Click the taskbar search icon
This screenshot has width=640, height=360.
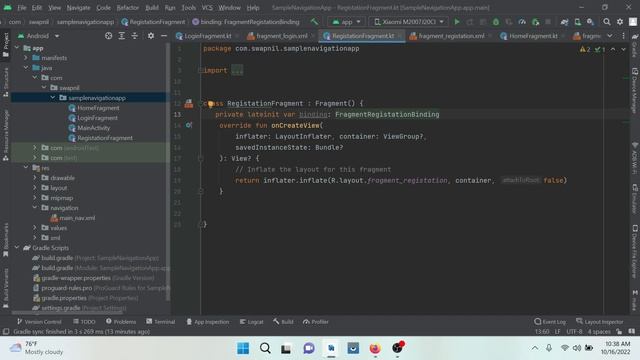265,348
